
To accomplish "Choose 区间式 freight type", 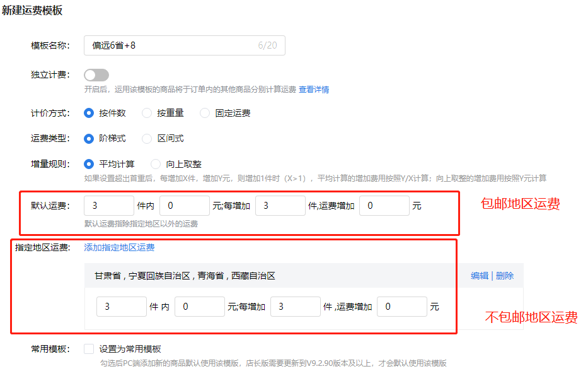I will click(x=147, y=138).
